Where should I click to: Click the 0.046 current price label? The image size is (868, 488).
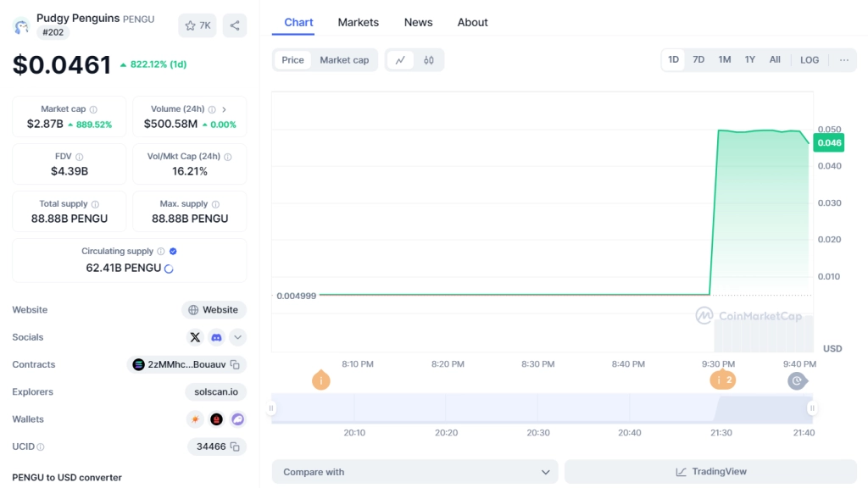829,142
